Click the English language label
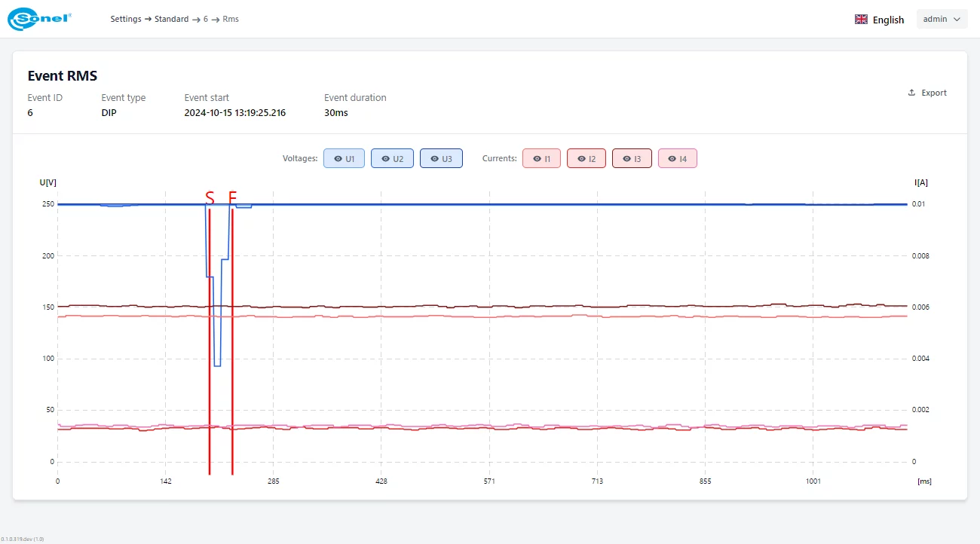 click(887, 20)
